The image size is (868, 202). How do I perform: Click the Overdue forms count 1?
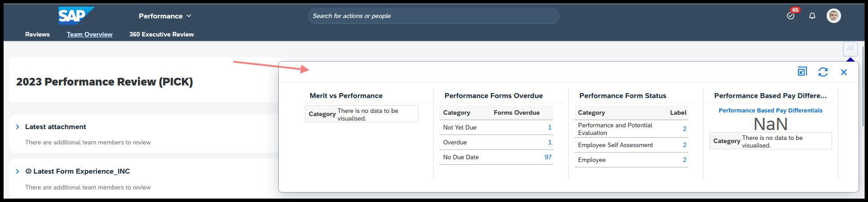pyautogui.click(x=550, y=142)
